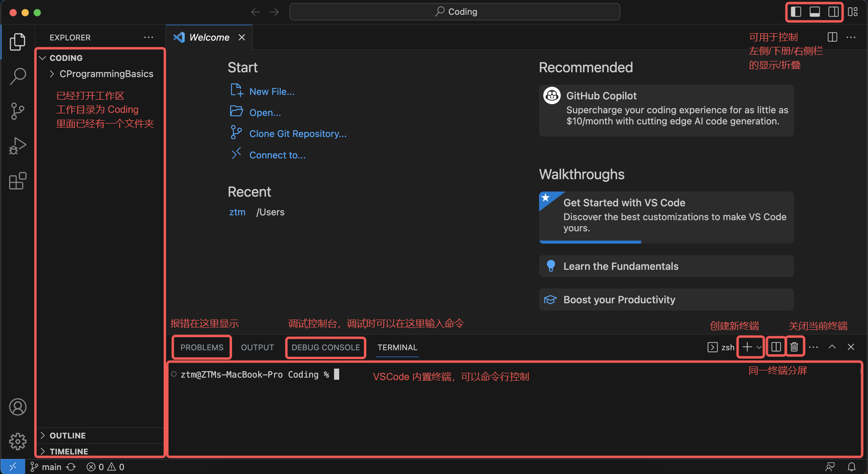Kill the terminal with trash icon
Image resolution: width=868 pixels, height=474 pixels.
[x=794, y=347]
